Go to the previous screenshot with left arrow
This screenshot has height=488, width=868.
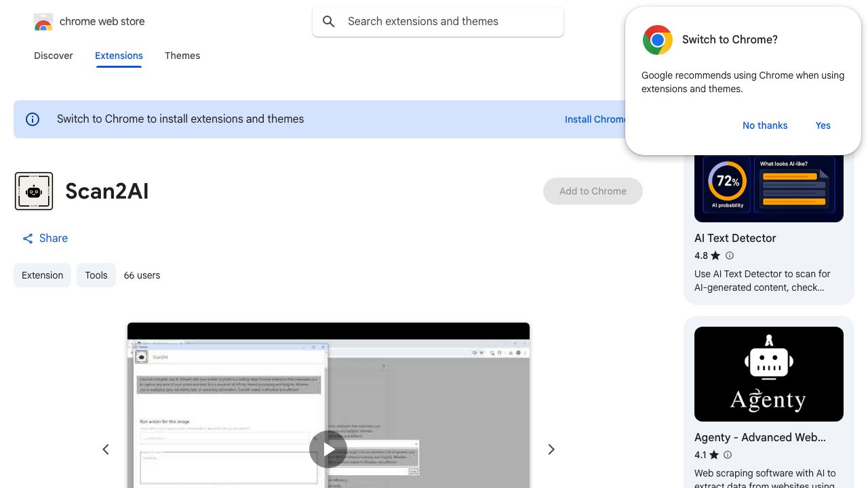pyautogui.click(x=106, y=449)
